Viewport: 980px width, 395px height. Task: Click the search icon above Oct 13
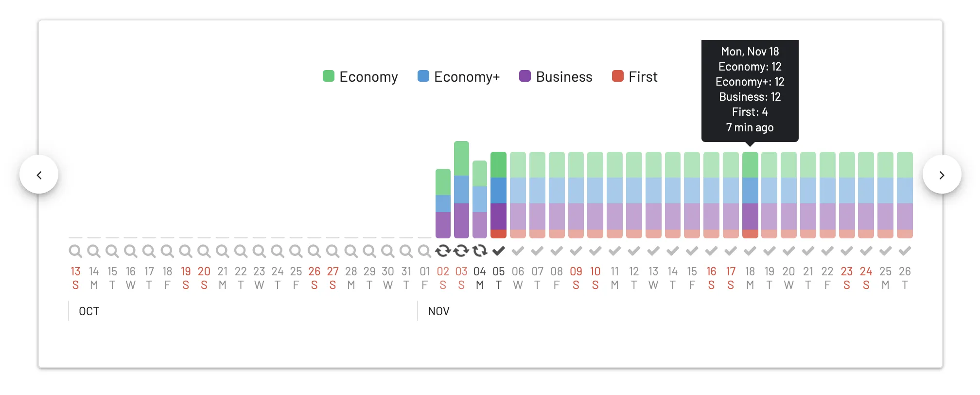(75, 251)
